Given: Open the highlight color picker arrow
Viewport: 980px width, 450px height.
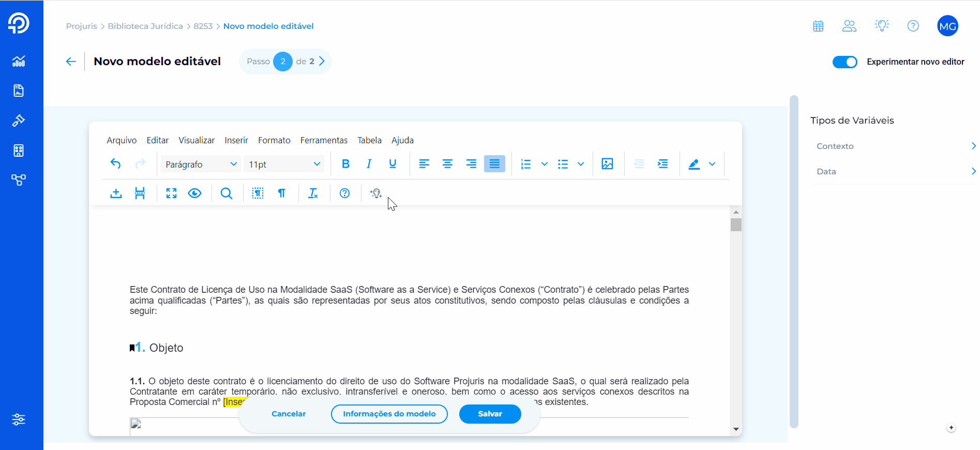Looking at the screenshot, I should click(x=712, y=164).
